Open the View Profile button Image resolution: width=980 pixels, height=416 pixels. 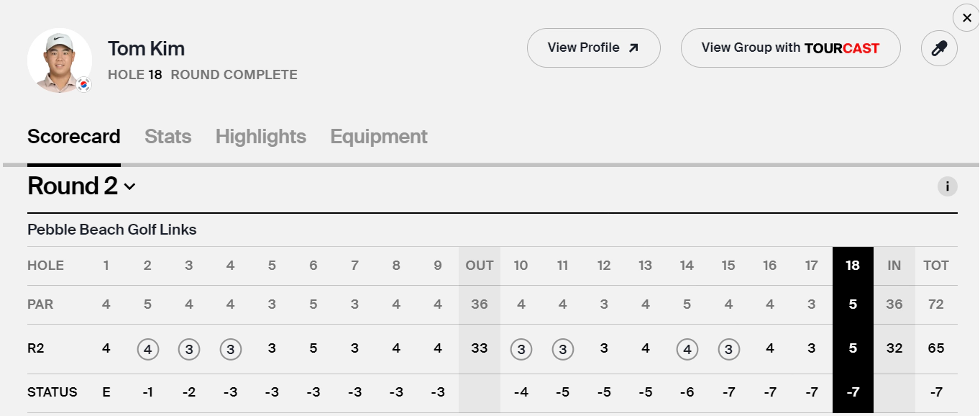tap(594, 48)
